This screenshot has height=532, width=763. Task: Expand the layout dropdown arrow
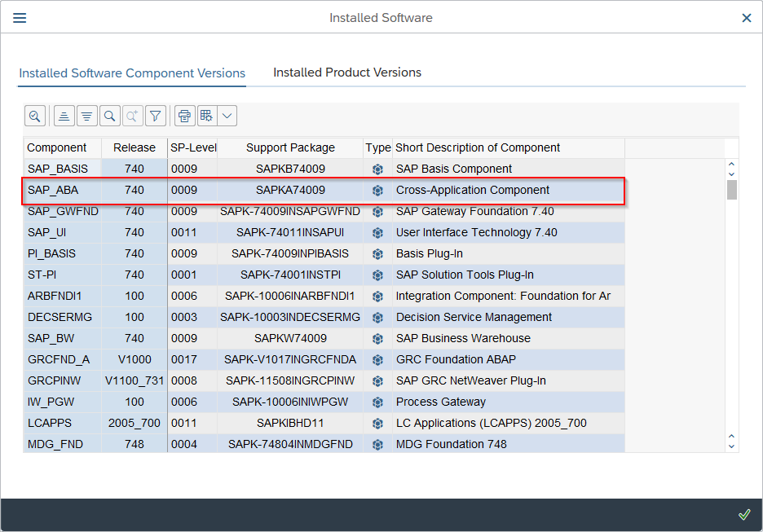pyautogui.click(x=227, y=116)
